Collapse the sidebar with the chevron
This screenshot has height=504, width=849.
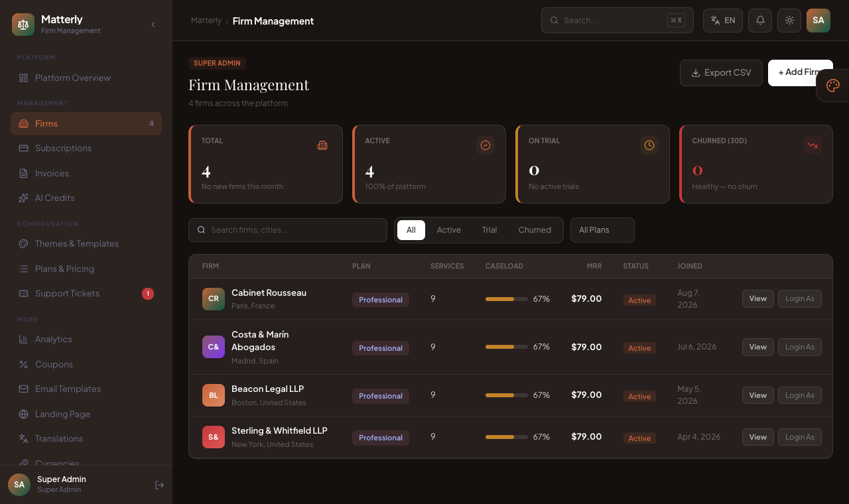point(153,25)
